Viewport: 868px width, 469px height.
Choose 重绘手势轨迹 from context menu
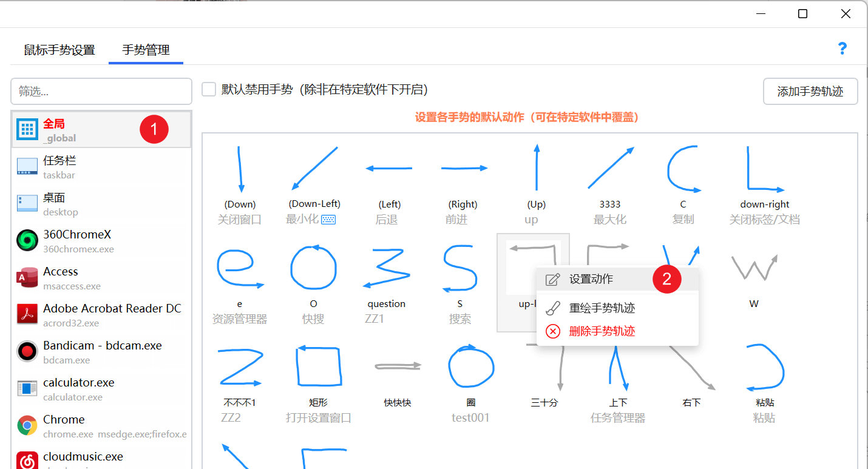pos(617,308)
